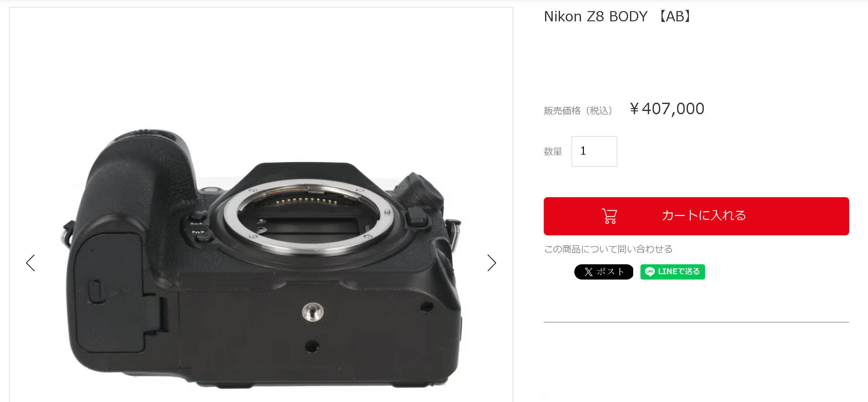Click the tripod socket in the photo

(x=313, y=312)
